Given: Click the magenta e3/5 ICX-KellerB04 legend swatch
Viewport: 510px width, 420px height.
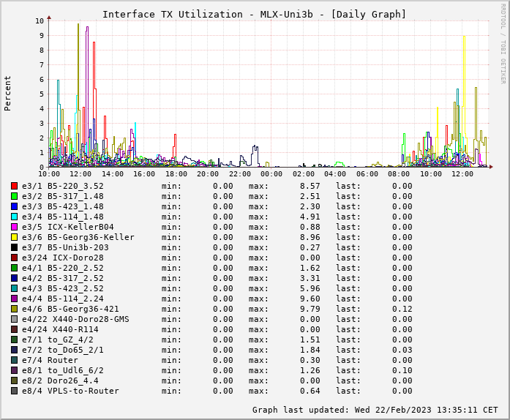Looking at the screenshot, I should [x=14, y=227].
